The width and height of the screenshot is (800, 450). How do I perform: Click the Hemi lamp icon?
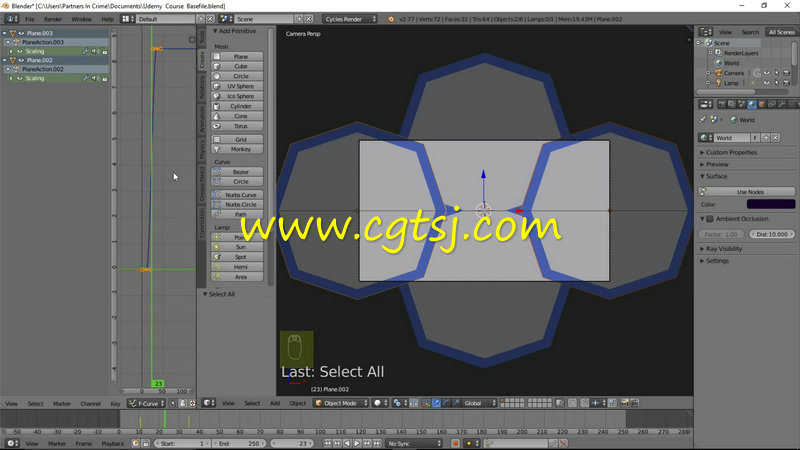coord(217,267)
